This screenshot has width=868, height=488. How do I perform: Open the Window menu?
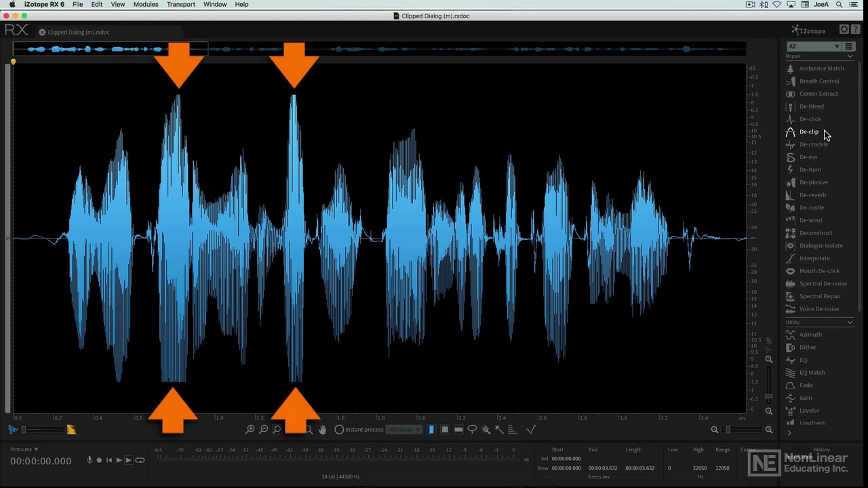pos(215,5)
